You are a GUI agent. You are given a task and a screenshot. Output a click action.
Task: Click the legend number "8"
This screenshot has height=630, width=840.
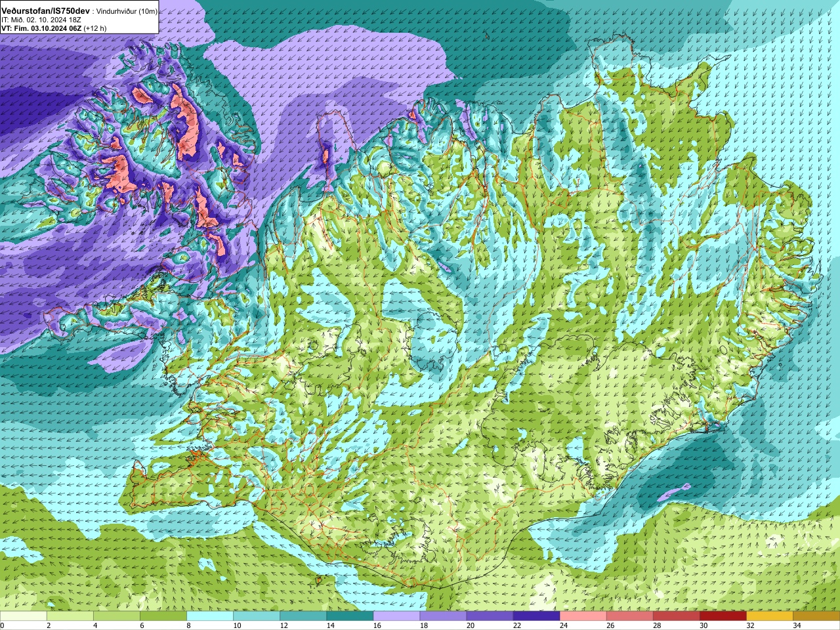(188, 625)
